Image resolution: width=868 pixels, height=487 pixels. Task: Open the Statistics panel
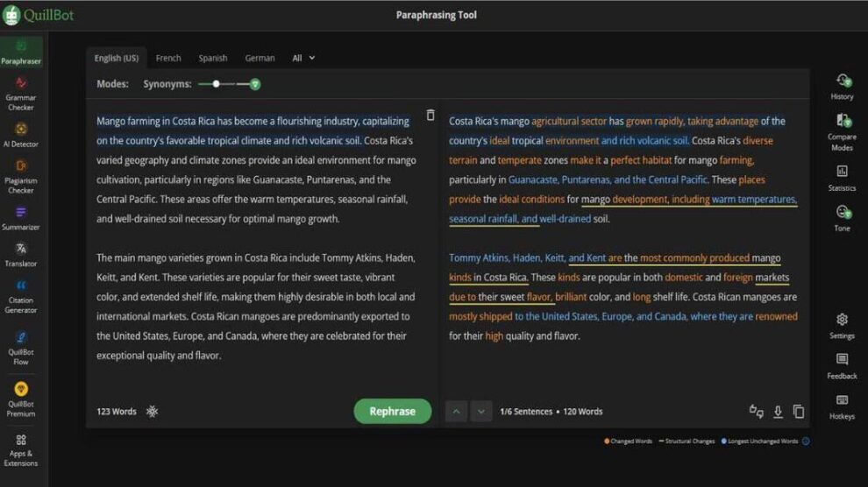click(x=842, y=178)
